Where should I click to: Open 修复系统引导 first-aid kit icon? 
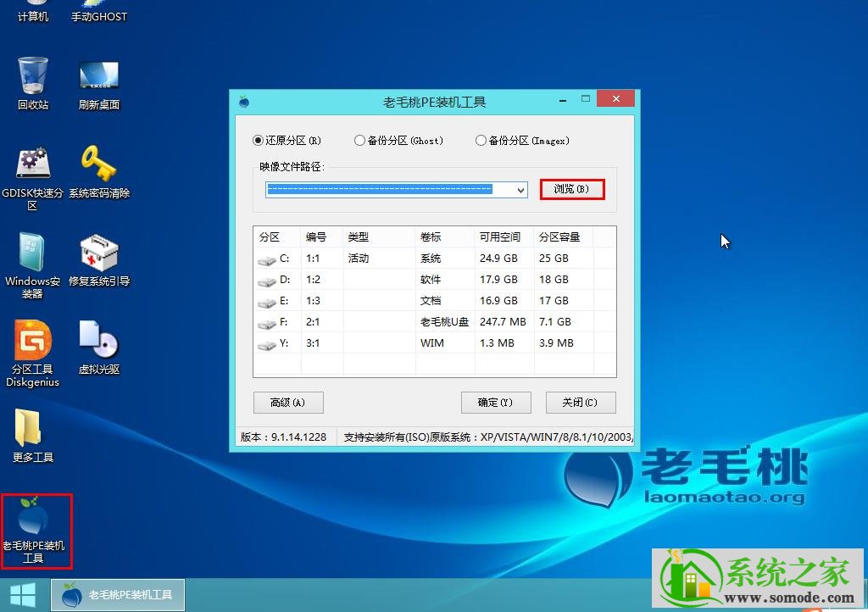click(x=99, y=260)
